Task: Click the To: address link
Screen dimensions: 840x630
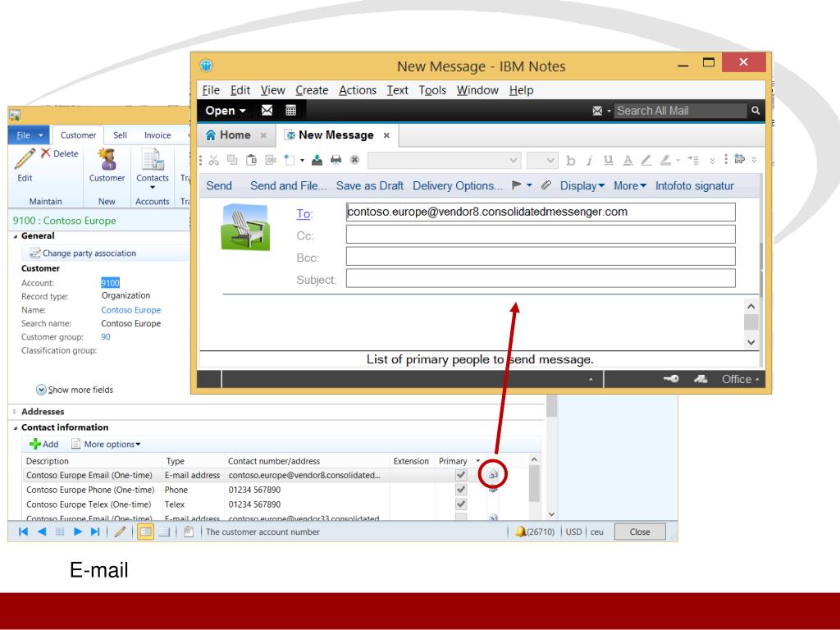Action: click(x=304, y=214)
